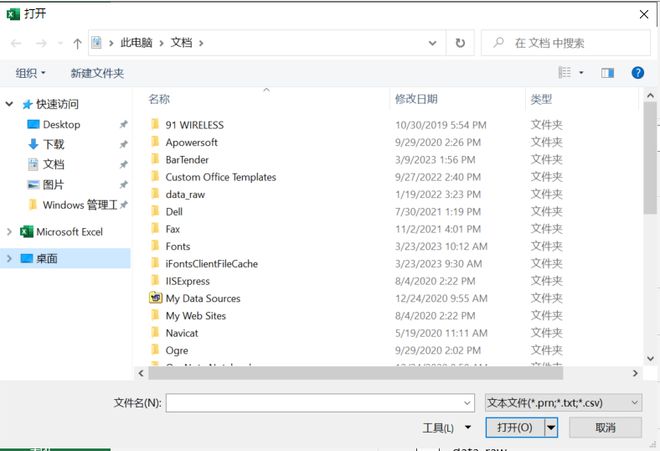Select the Dell folder
This screenshot has height=451, width=660.
point(174,212)
